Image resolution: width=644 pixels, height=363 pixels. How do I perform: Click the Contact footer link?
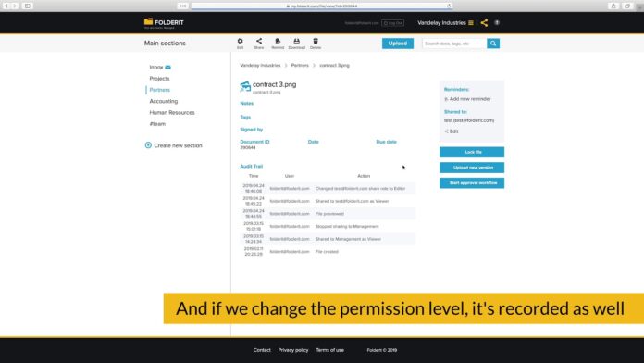pos(262,350)
